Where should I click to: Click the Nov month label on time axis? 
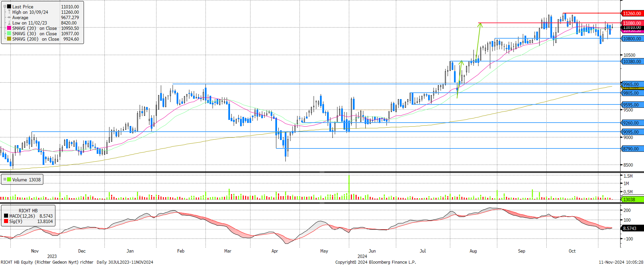pos(35,251)
